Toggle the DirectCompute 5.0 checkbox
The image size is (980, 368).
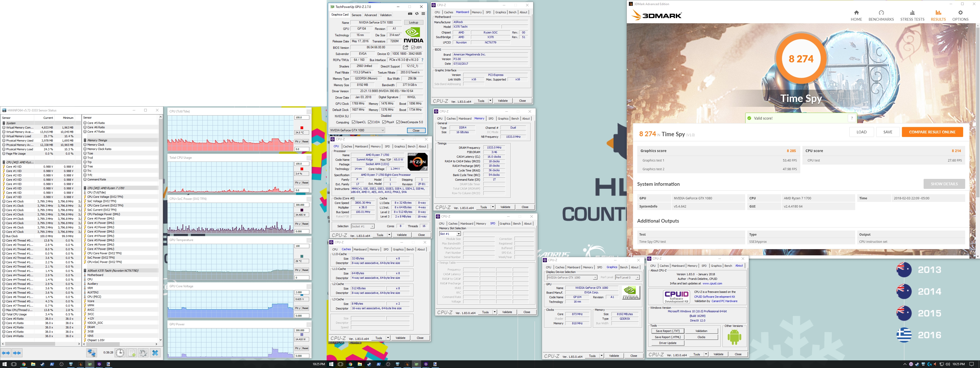(398, 122)
